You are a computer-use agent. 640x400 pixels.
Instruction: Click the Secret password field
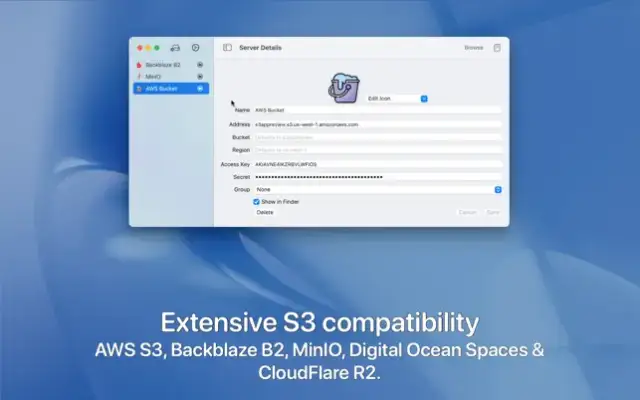point(378,177)
